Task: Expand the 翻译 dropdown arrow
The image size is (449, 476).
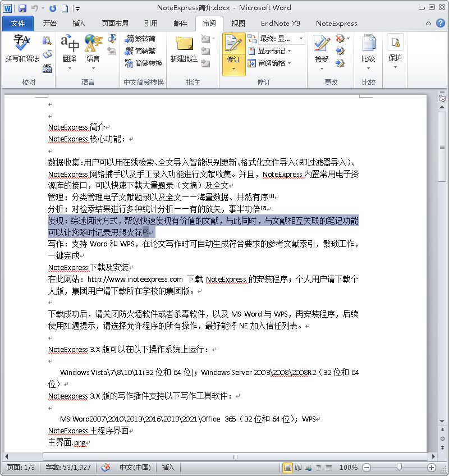Action: point(70,68)
